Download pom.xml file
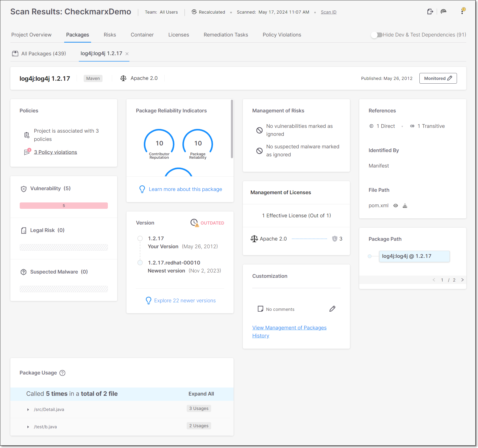478x448 pixels. click(x=405, y=206)
